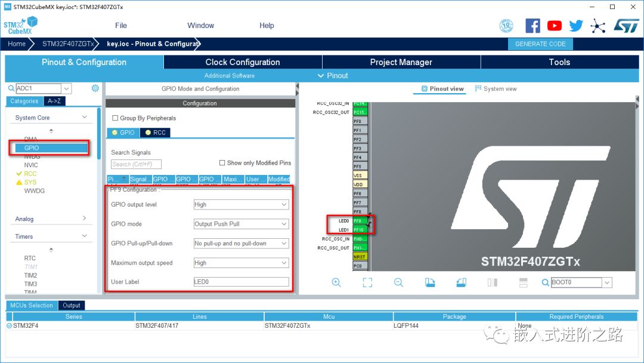Select SYS in System Core list
This screenshot has width=644, height=363.
30,183
